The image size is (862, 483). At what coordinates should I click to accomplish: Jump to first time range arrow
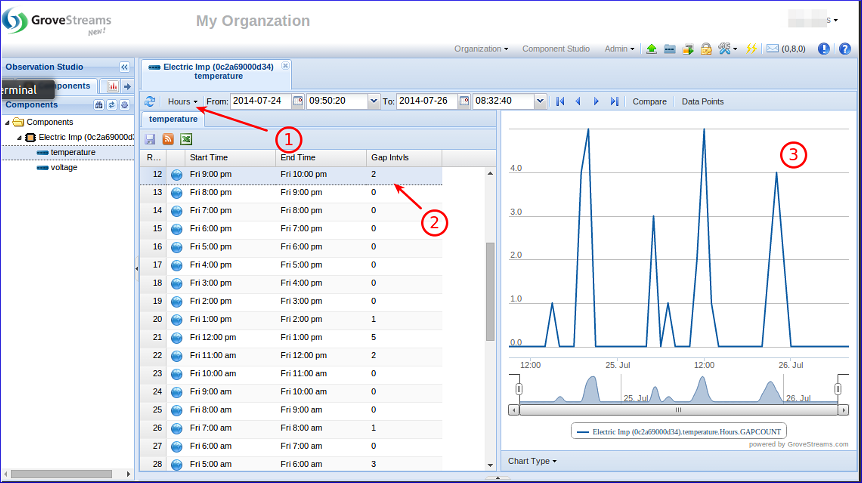[560, 101]
